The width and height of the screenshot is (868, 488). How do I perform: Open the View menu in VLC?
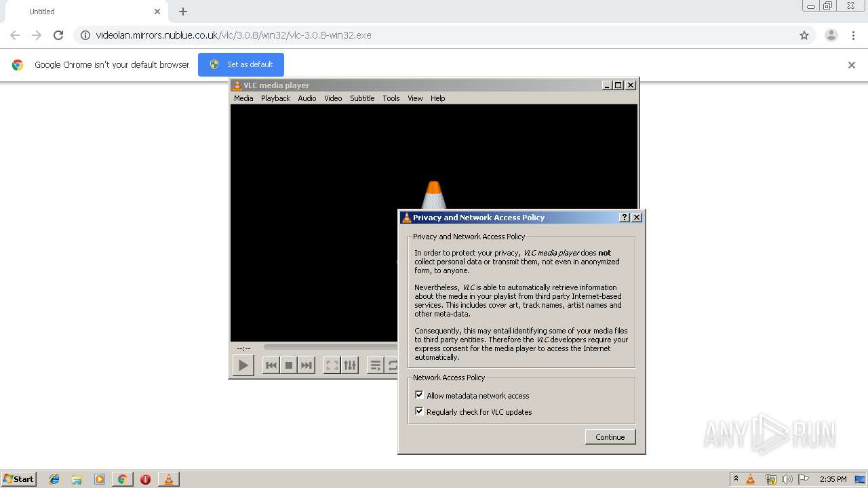[415, 98]
